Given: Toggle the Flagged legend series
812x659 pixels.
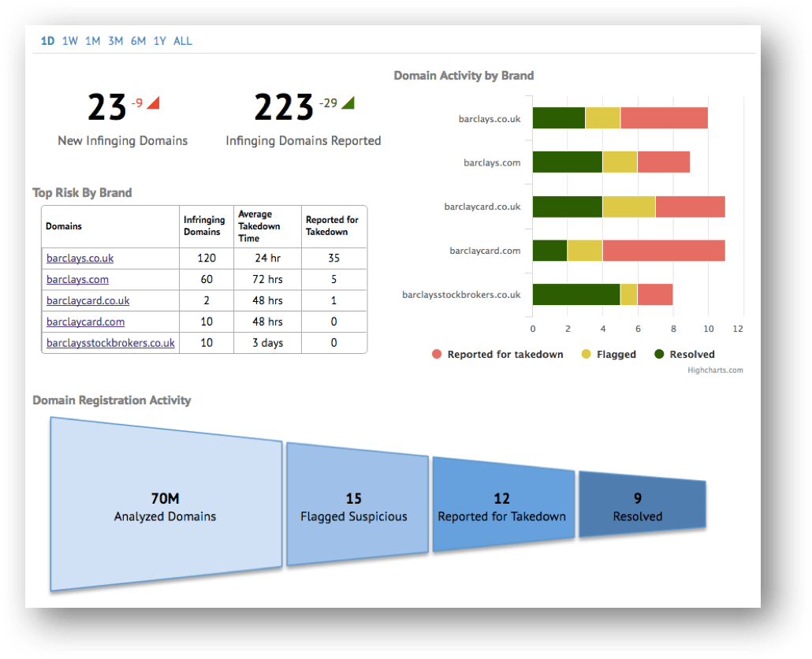Looking at the screenshot, I should coord(609,354).
